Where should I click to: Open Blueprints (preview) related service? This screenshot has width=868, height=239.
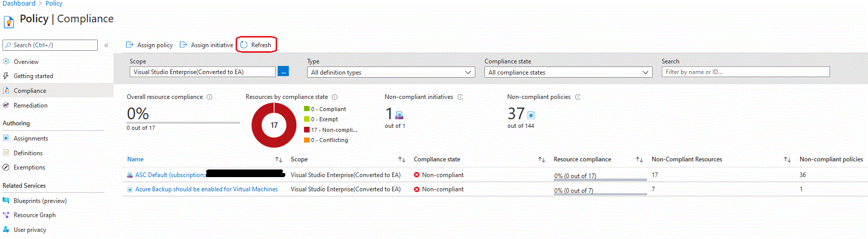tap(40, 200)
